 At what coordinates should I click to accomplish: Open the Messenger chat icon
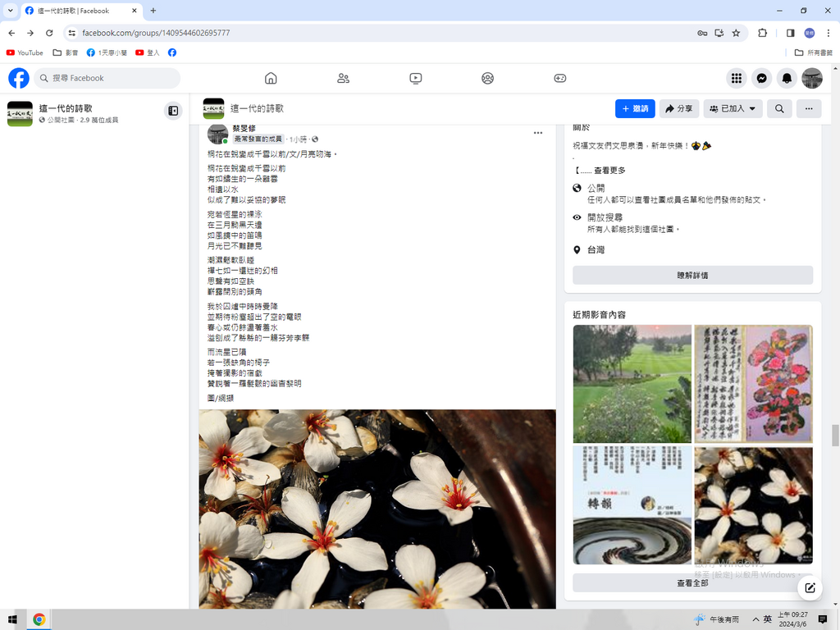coord(761,78)
